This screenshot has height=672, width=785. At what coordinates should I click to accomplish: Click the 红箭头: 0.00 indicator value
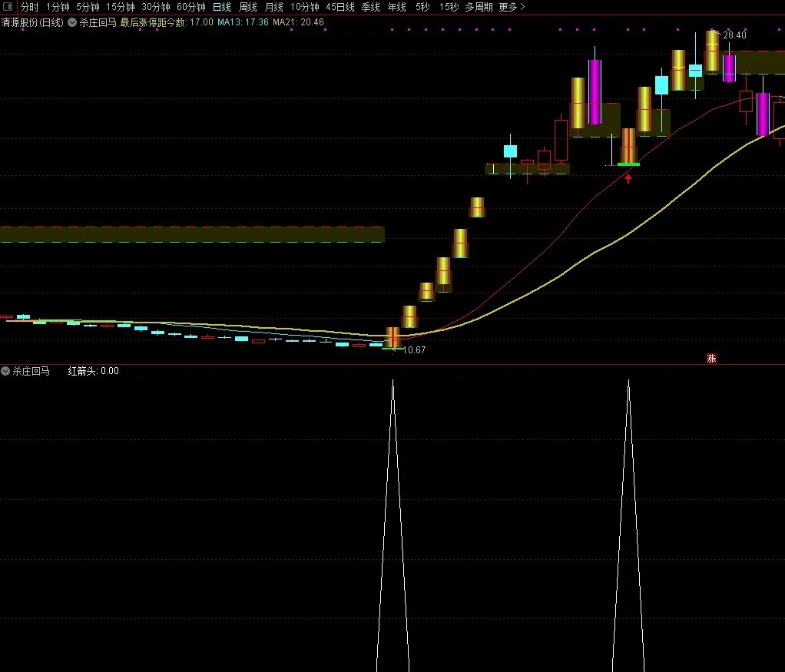click(93, 371)
